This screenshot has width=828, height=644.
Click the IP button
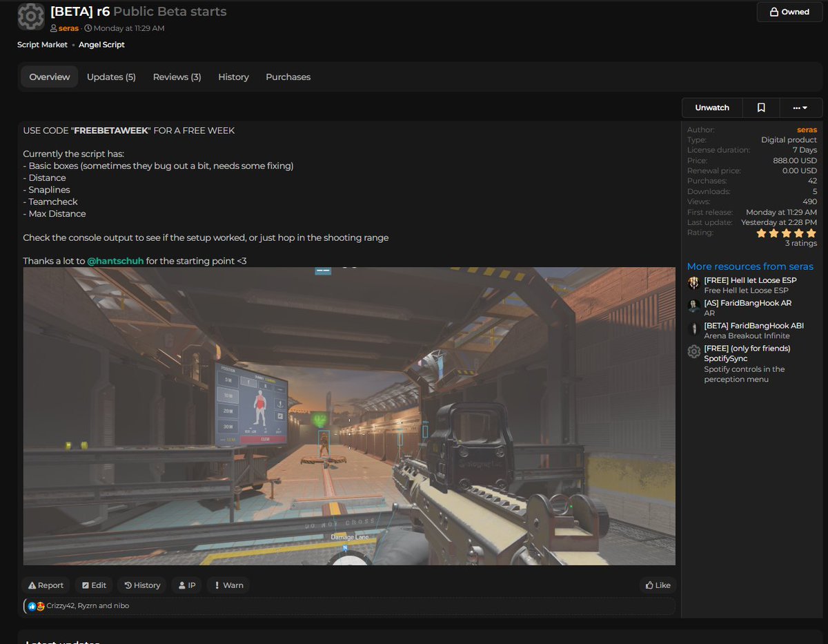(187, 585)
